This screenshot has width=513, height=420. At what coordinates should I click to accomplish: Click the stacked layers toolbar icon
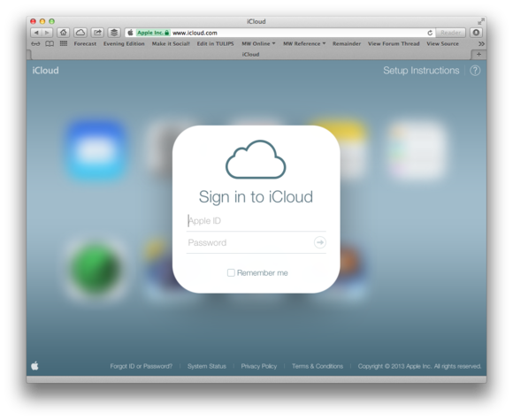point(114,33)
